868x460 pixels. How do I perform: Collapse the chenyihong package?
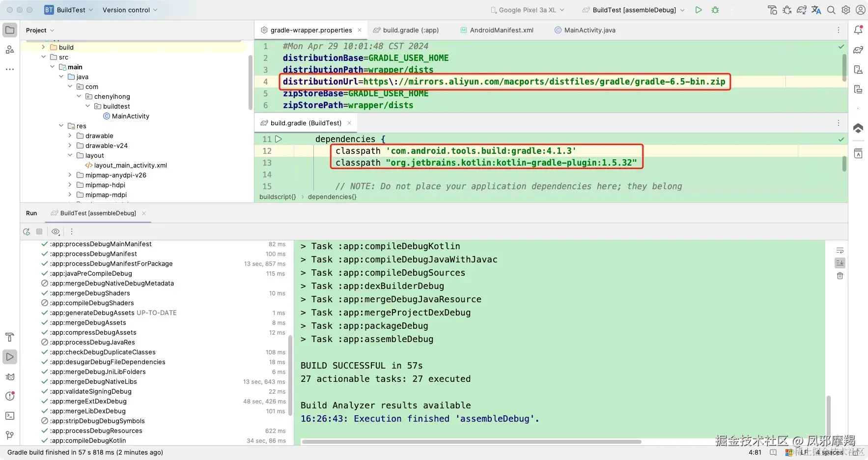coord(79,96)
